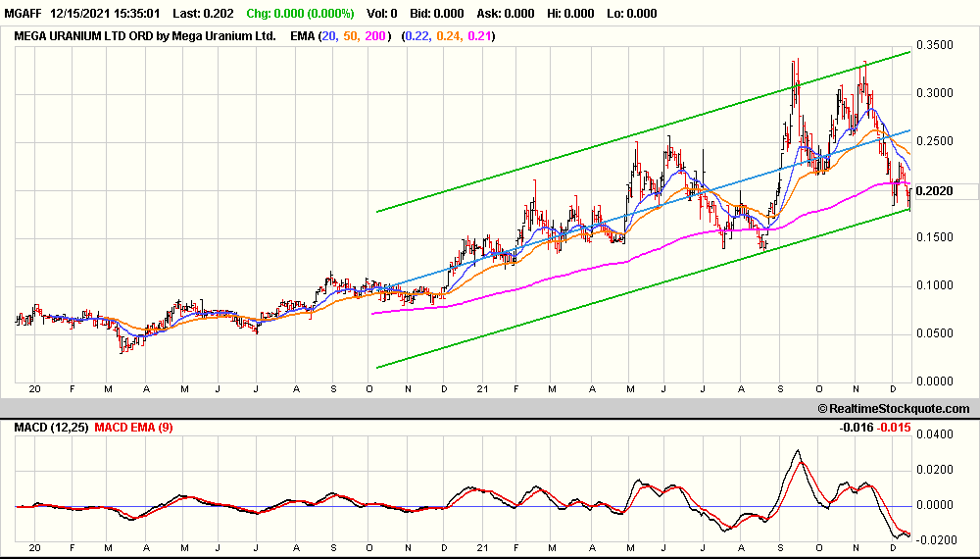The image size is (980, 559).
Task: Click the last D month marker on chart
Action: pyautogui.click(x=894, y=389)
